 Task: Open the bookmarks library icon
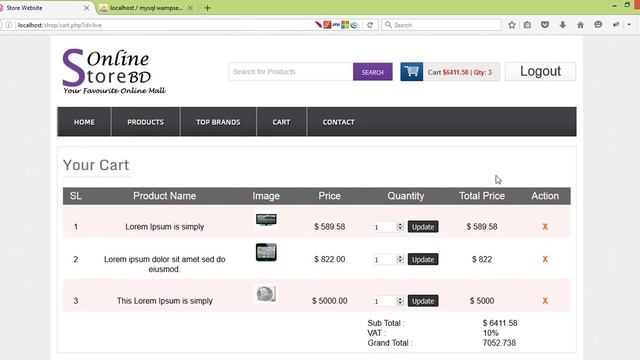click(527, 25)
